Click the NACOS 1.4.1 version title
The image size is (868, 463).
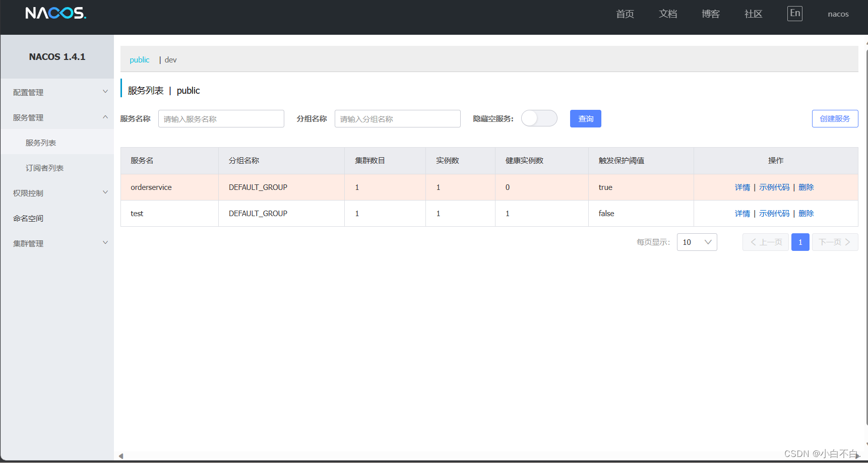(x=57, y=57)
